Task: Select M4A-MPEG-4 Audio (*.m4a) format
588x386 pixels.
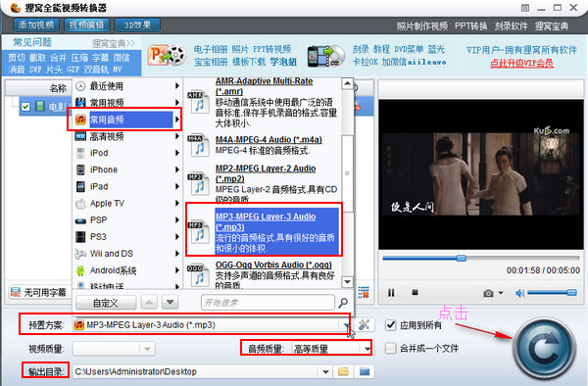Action: pos(269,140)
